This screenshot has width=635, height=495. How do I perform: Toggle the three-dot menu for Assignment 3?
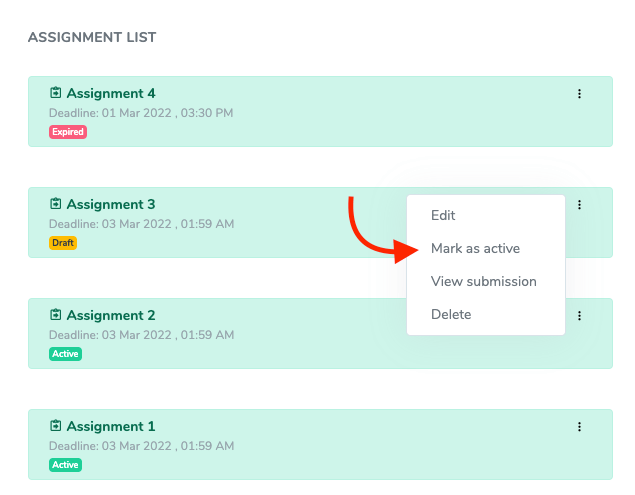pyautogui.click(x=579, y=205)
